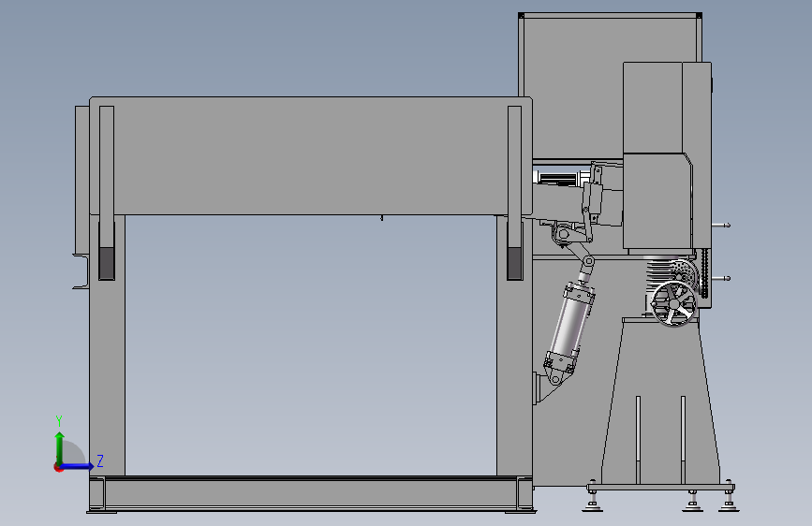Image resolution: width=812 pixels, height=526 pixels.
Task: Click the green Y axis arrow of the triad
Action: (60, 446)
